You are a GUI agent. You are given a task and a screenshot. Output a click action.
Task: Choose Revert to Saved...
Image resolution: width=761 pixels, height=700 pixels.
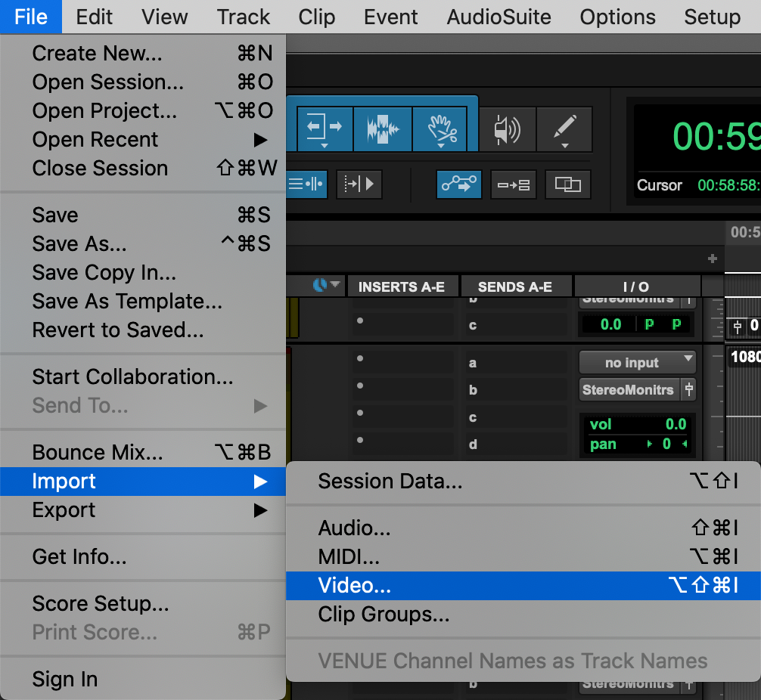click(143, 330)
